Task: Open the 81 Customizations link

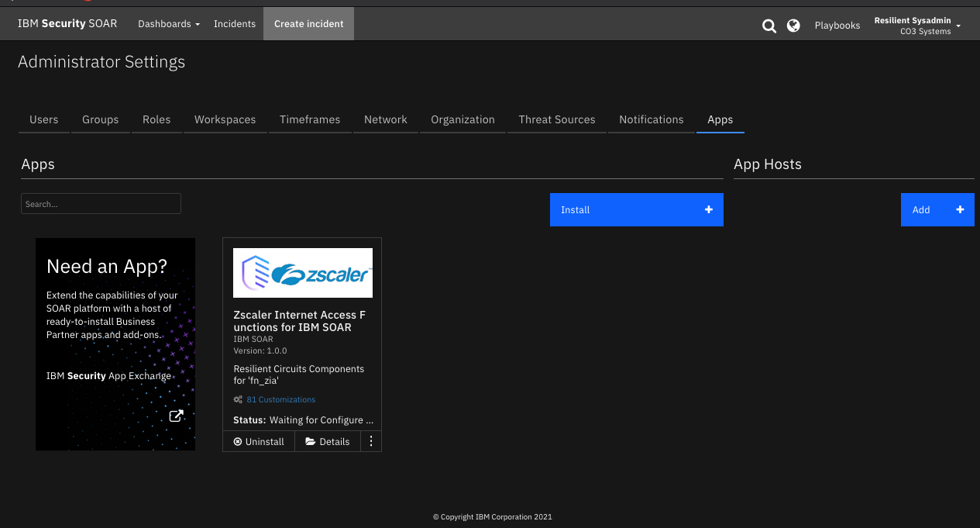Action: coord(280,399)
